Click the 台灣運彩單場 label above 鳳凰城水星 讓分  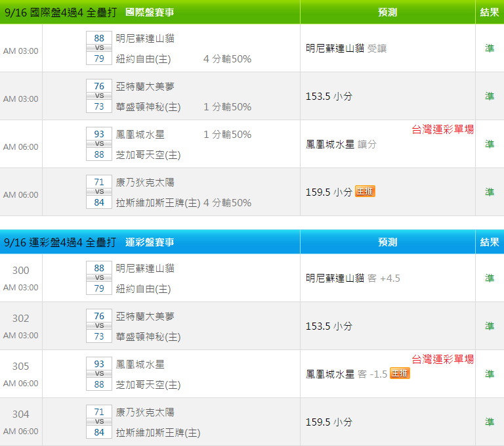[x=442, y=129]
